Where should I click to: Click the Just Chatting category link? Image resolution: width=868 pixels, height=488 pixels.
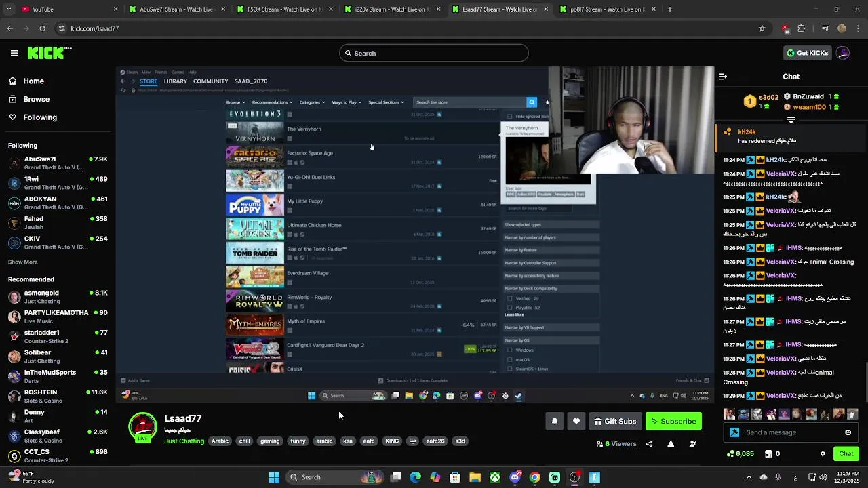click(x=184, y=441)
